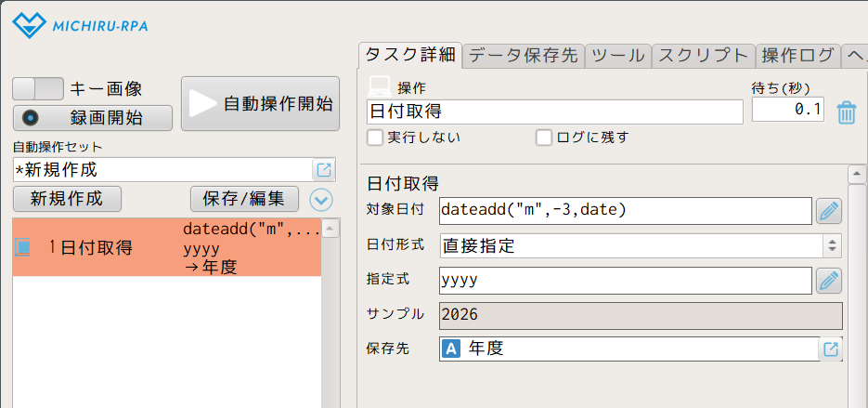Click the blue step icon in 日付取得 row
Screen dimensions: 868x408
click(x=24, y=247)
